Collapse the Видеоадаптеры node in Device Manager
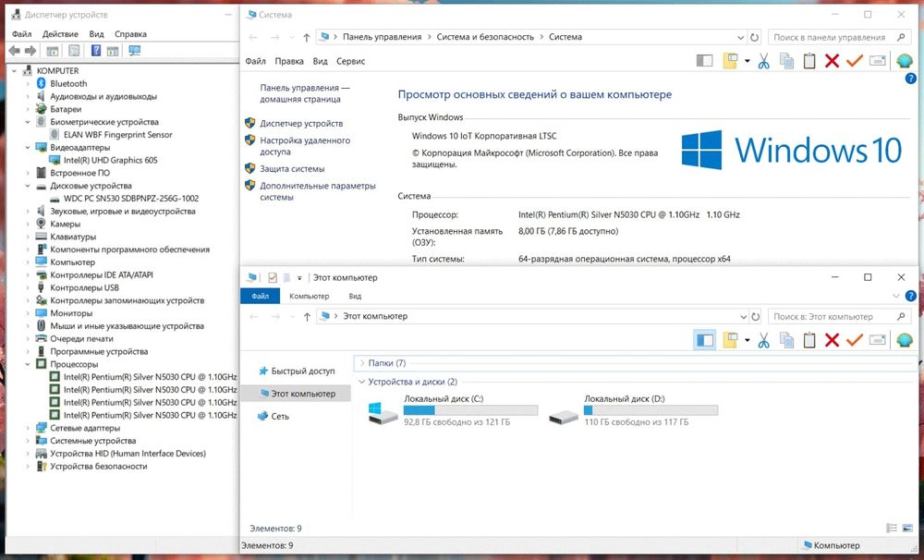 click(x=27, y=147)
